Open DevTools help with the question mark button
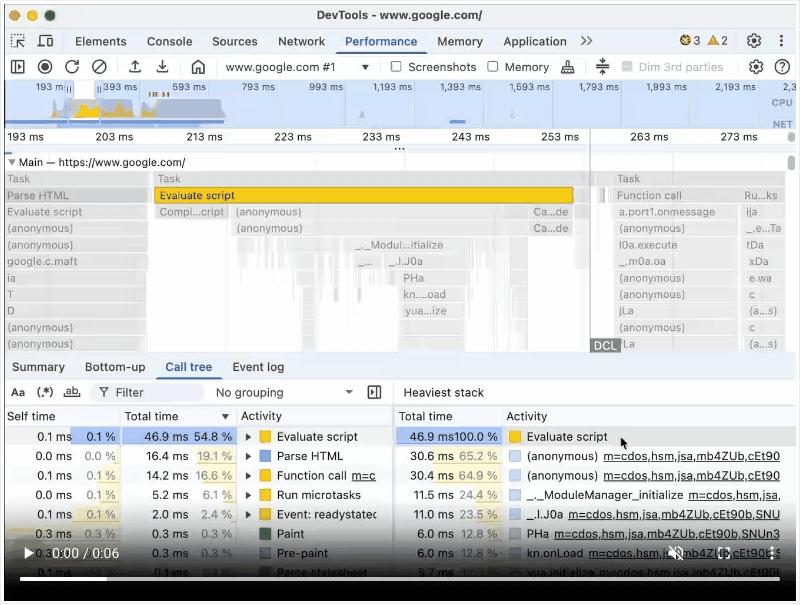800x605 pixels. (x=783, y=67)
